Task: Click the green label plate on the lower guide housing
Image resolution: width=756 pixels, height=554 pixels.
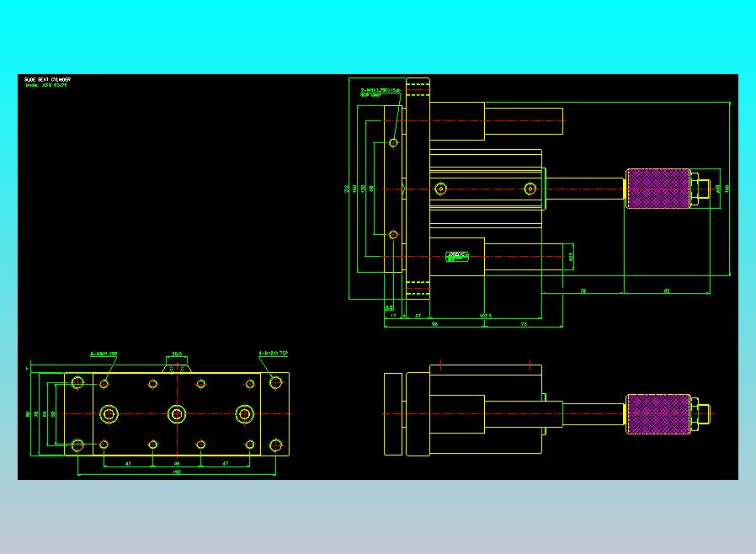Action: tap(457, 257)
